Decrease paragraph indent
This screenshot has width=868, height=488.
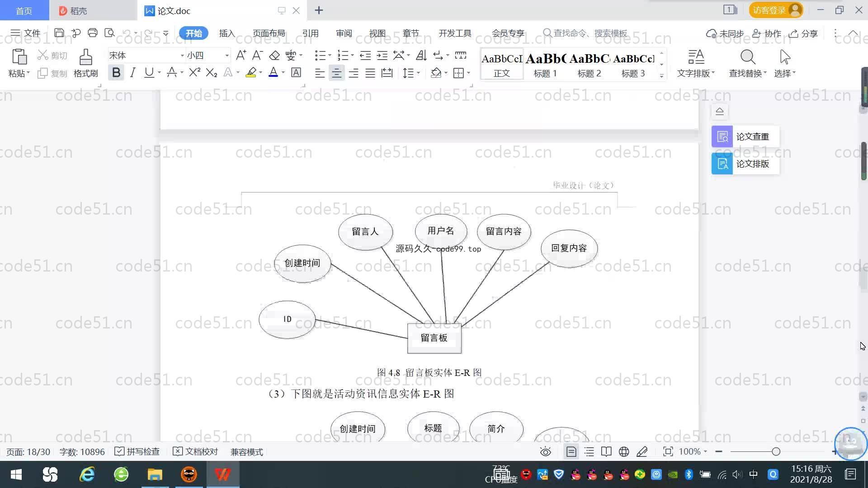click(365, 55)
